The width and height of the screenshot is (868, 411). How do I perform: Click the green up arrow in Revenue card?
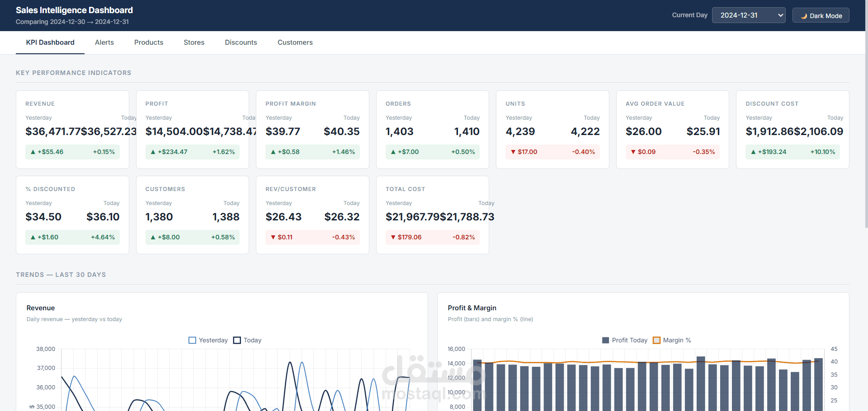click(33, 152)
